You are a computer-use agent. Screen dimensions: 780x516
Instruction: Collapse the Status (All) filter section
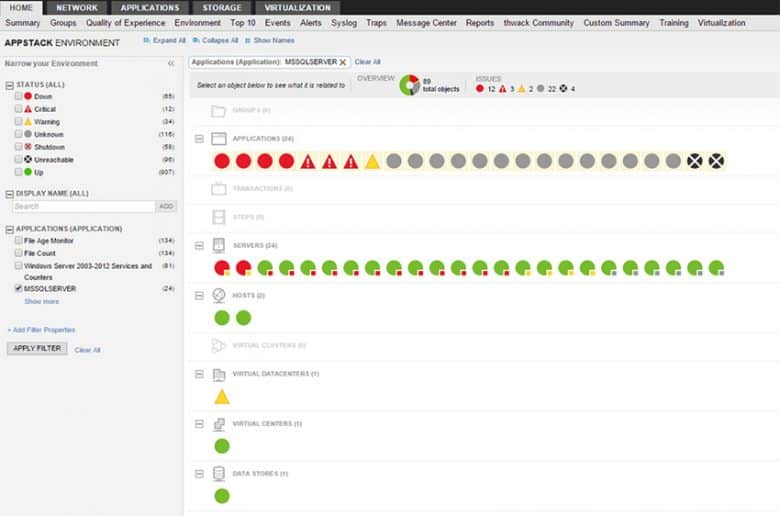point(9,85)
